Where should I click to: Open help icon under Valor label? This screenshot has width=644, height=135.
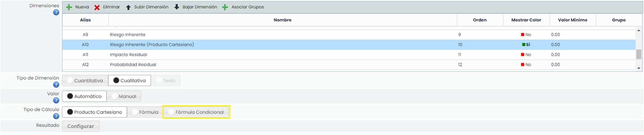pos(56,100)
